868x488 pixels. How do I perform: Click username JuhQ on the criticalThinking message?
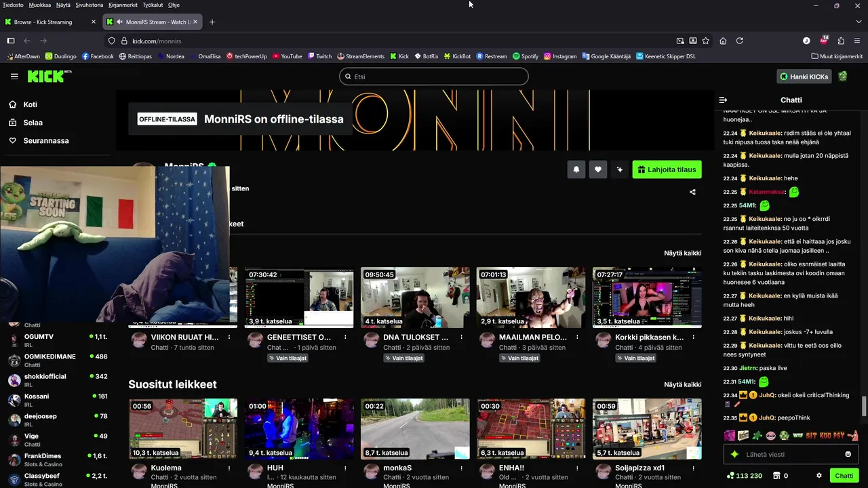pos(767,395)
